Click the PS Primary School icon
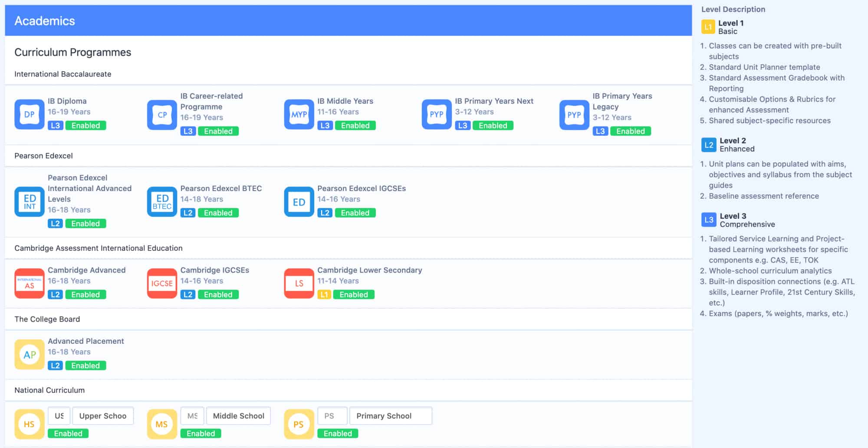 coord(299,424)
